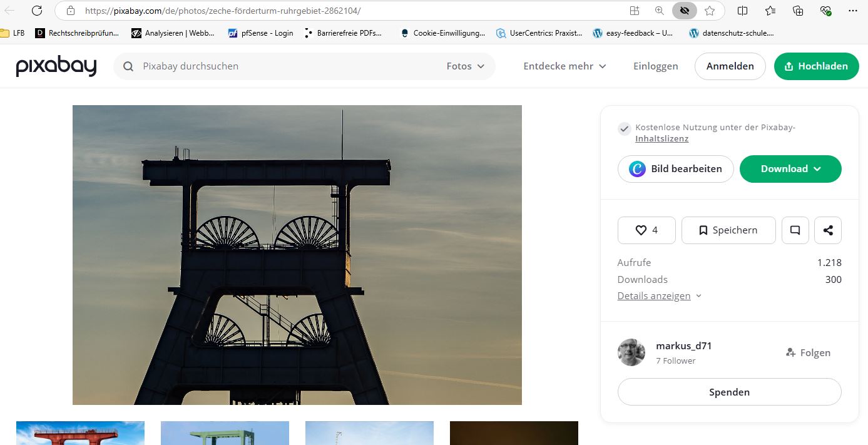Click the Pixabay durchsuchen search field
The width and height of the screenshot is (868, 445).
tap(278, 66)
